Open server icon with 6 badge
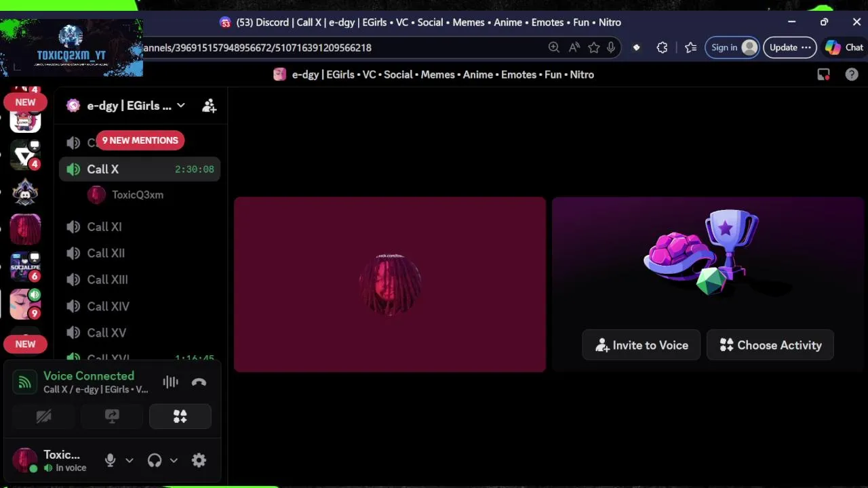The image size is (868, 488). [x=25, y=266]
